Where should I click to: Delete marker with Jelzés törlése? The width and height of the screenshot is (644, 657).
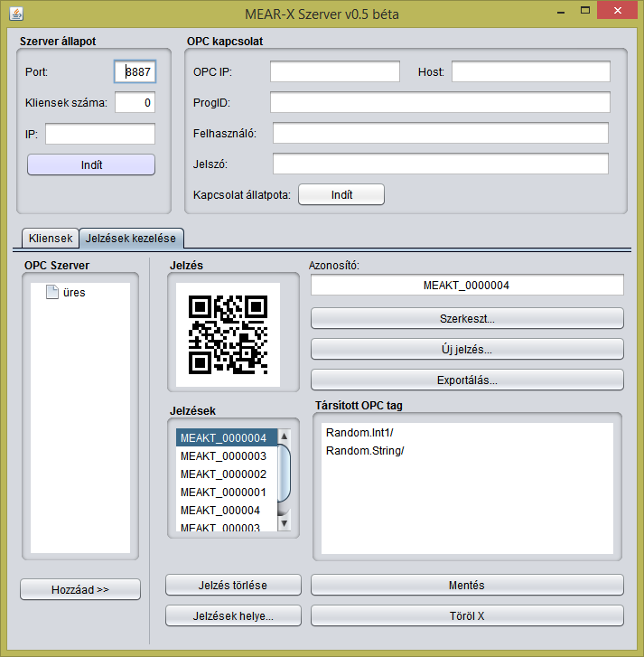point(233,585)
